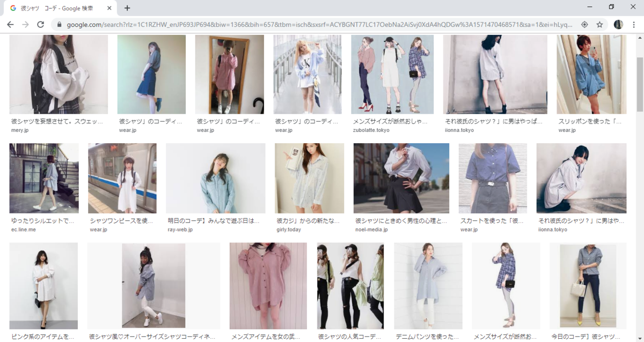Click the caption 彼シャツを妄想させて。スウェッ…
This screenshot has height=342, width=644.
click(57, 122)
